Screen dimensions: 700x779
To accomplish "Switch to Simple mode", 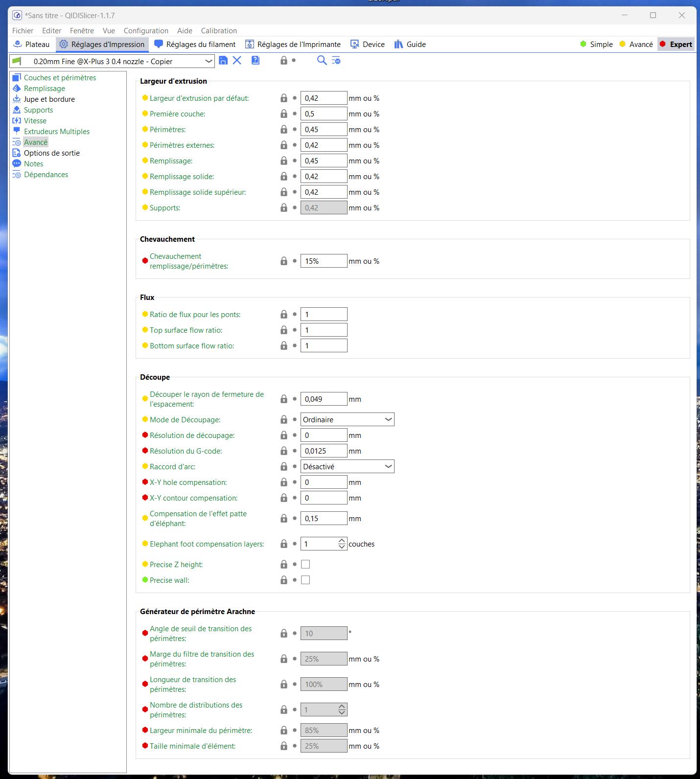I will click(x=596, y=45).
